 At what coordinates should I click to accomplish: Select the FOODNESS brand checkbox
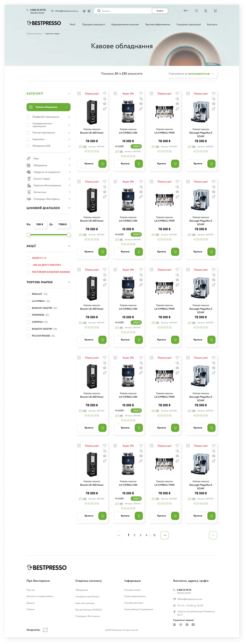pos(28,315)
